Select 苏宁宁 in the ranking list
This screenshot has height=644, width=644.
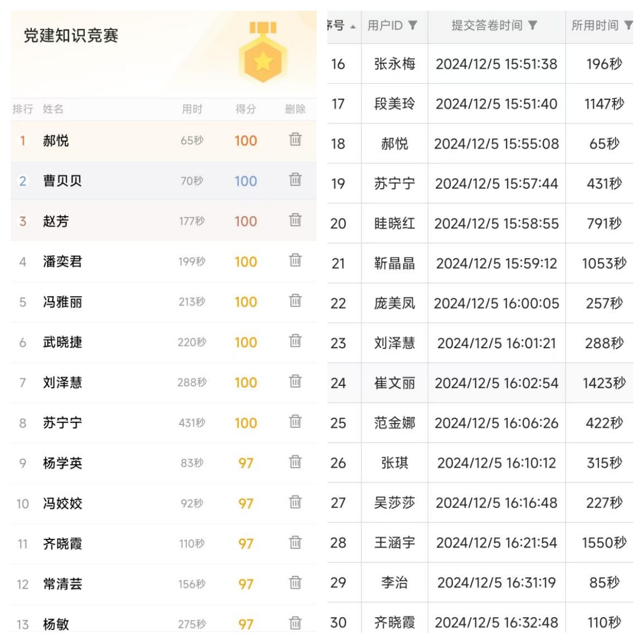tap(62, 423)
